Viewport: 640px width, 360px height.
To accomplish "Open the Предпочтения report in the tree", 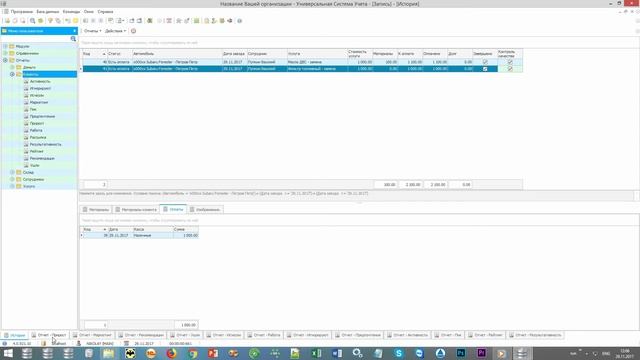I will pyautogui.click(x=42, y=116).
